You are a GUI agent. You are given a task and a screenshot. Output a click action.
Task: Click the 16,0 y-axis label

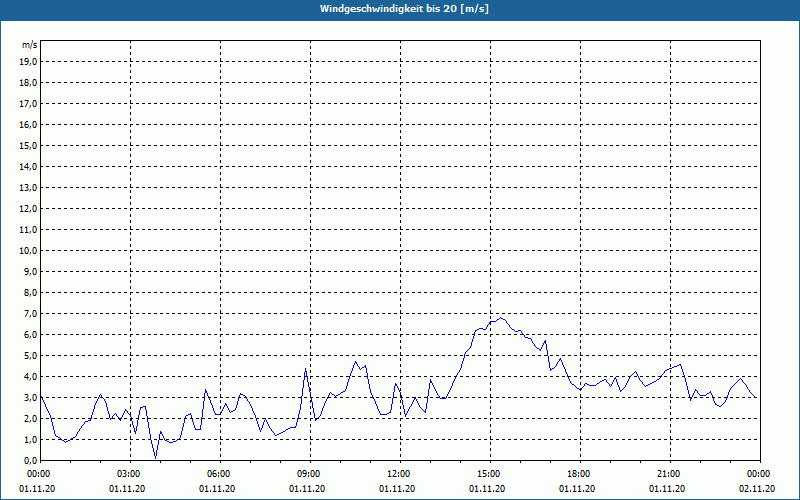coord(29,124)
